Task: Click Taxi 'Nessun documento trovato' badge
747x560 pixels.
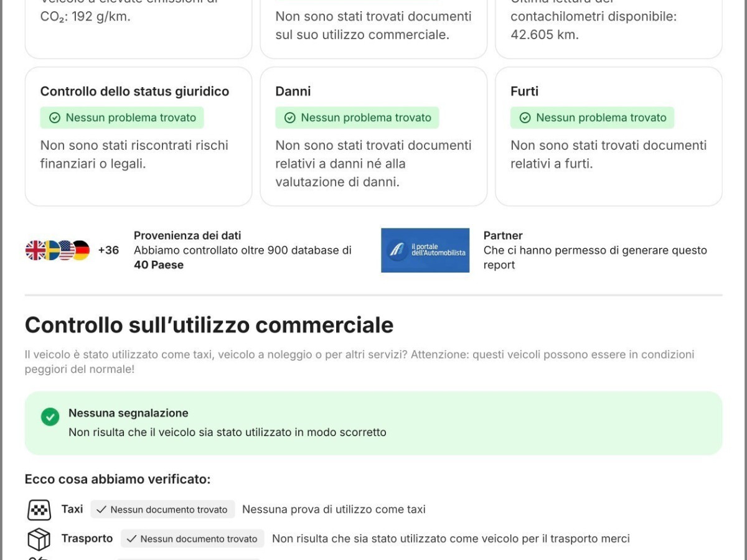Action: (162, 510)
